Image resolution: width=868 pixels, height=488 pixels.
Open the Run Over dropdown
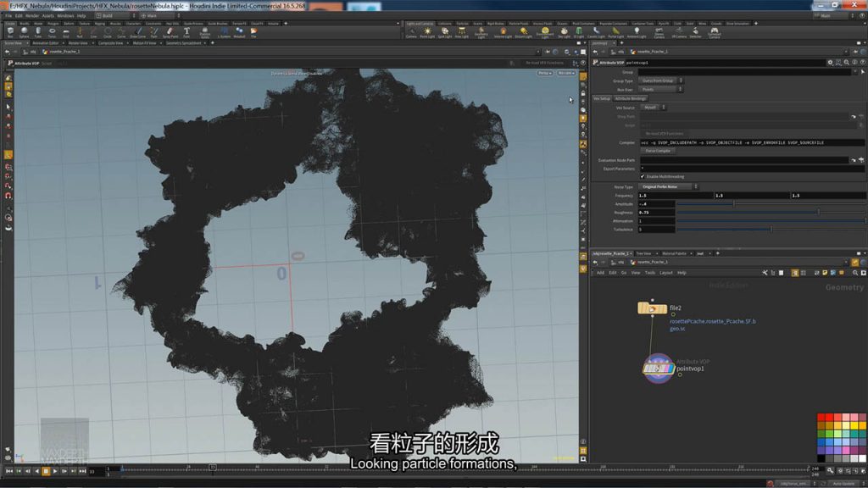point(661,89)
